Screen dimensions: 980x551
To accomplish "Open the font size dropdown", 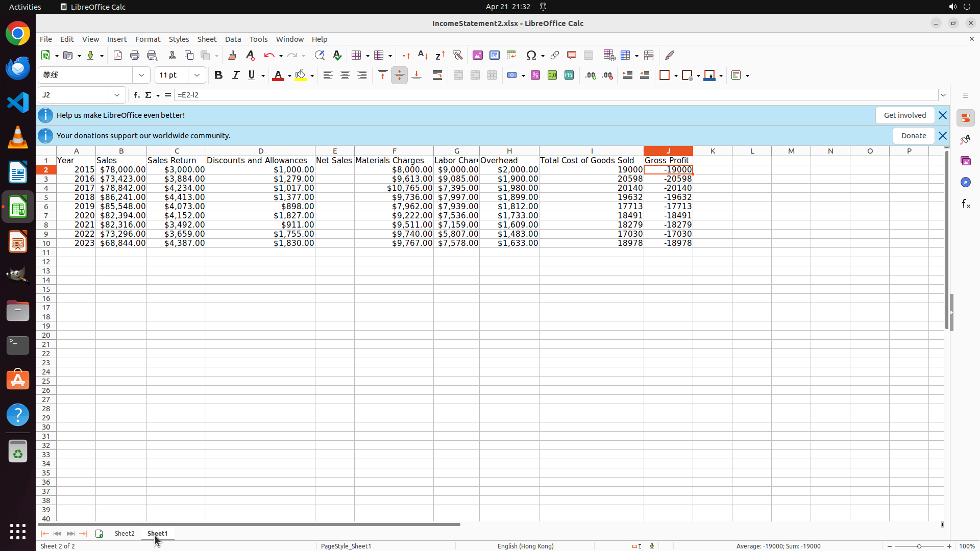I will pyautogui.click(x=197, y=76).
